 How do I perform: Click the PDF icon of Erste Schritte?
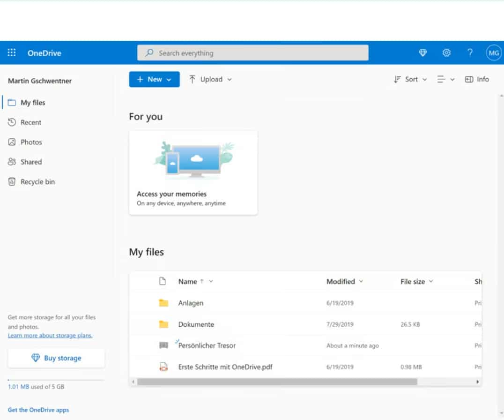[163, 367]
